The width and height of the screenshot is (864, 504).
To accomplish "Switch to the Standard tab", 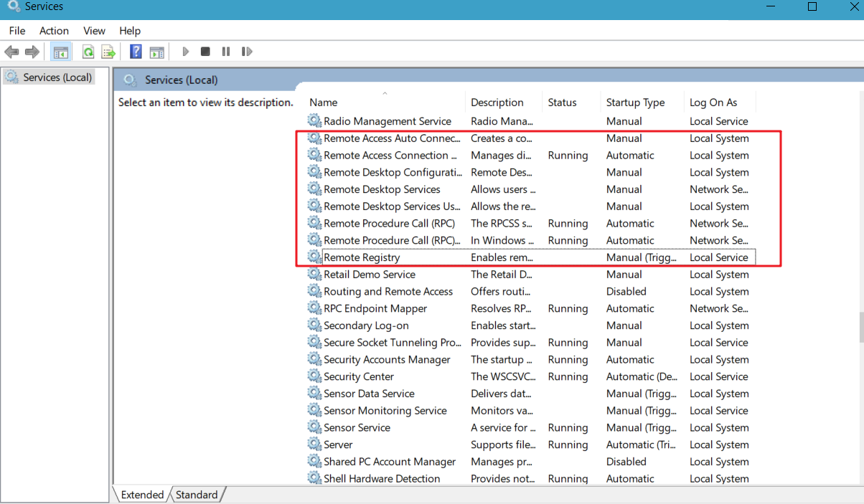I will (x=197, y=495).
